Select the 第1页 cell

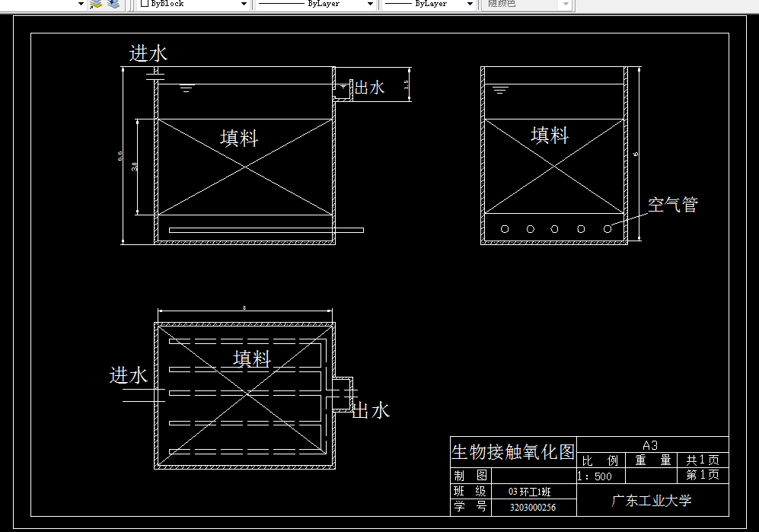click(703, 475)
